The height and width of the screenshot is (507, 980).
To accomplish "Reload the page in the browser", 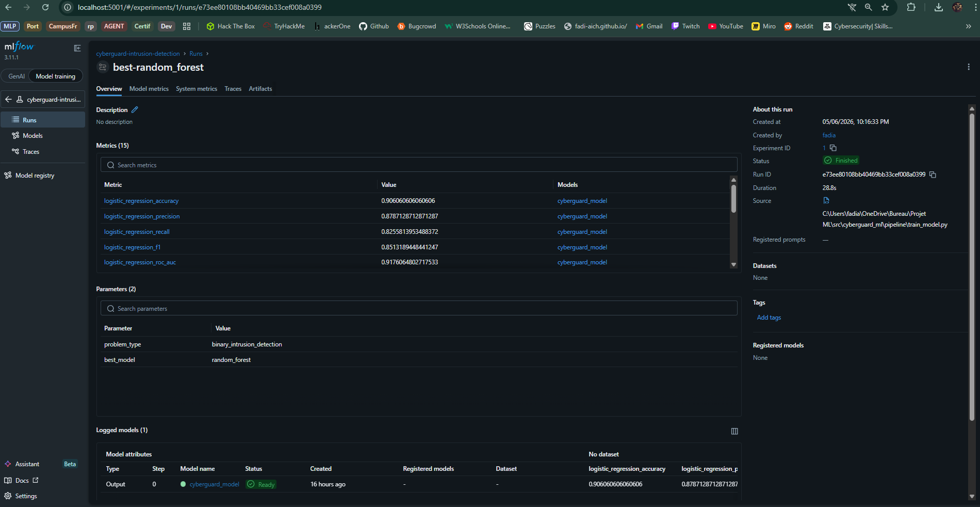I will (x=45, y=7).
